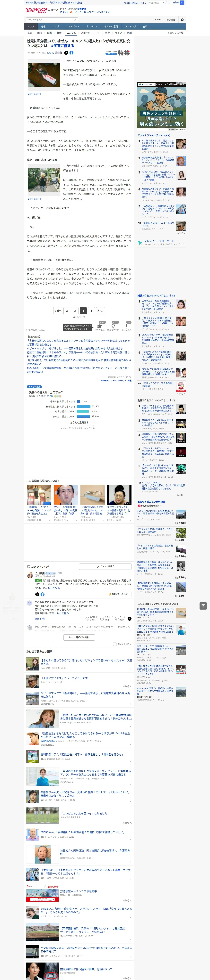This screenshot has width=210, height=980.
Task: Click the マイページ link
Action: (x=157, y=19)
